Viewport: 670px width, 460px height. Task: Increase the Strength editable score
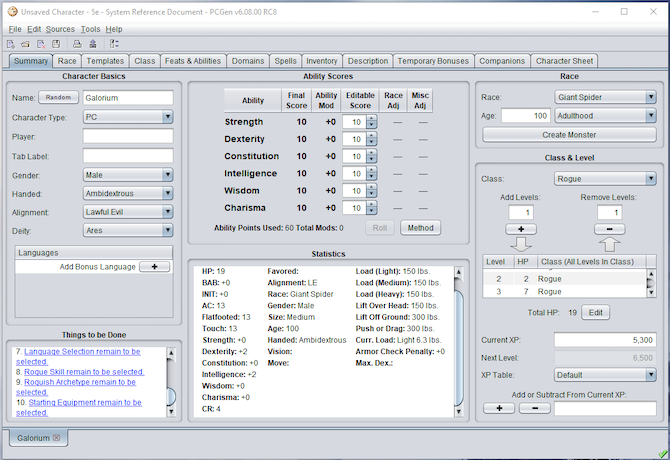pyautogui.click(x=371, y=118)
